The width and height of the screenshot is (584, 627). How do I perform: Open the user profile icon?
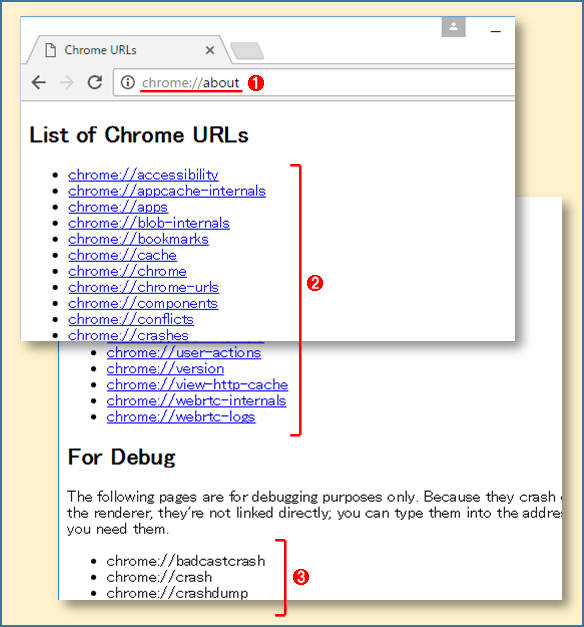click(453, 27)
